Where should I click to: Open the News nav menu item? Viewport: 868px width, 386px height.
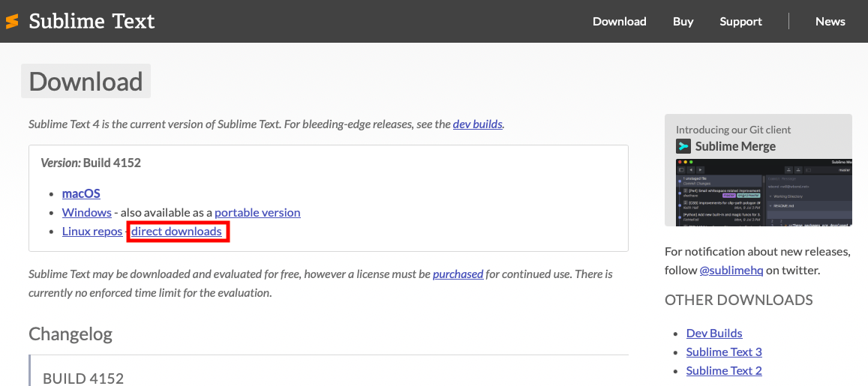click(x=830, y=22)
